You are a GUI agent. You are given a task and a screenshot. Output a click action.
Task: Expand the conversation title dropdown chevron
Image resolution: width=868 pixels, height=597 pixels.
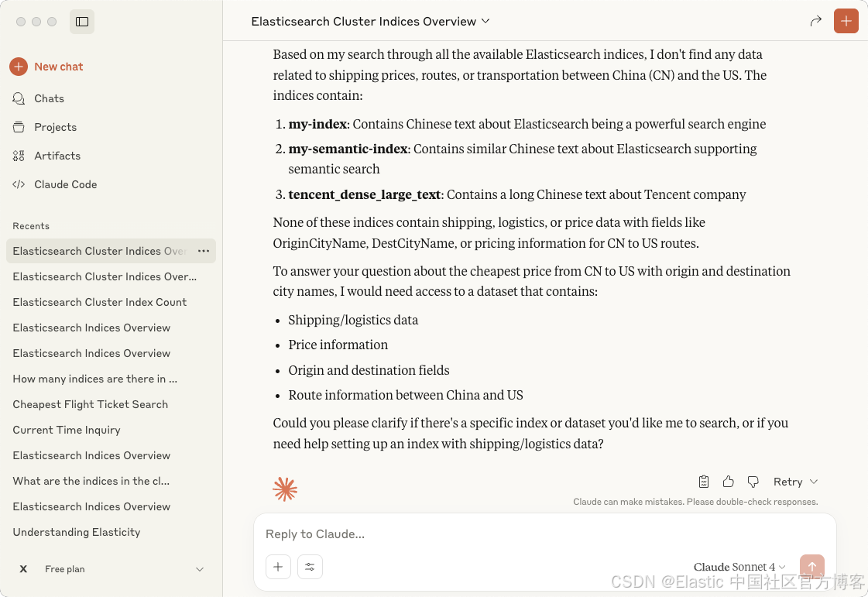point(485,21)
